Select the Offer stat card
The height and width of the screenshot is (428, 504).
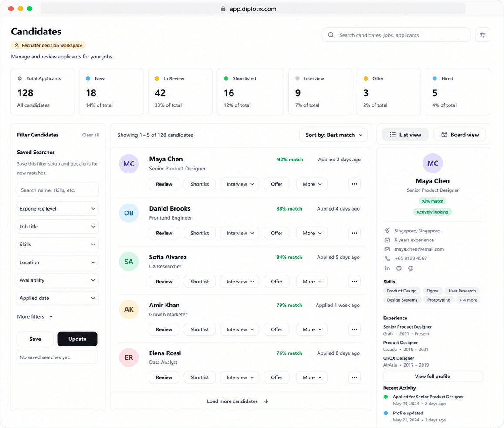(x=389, y=92)
